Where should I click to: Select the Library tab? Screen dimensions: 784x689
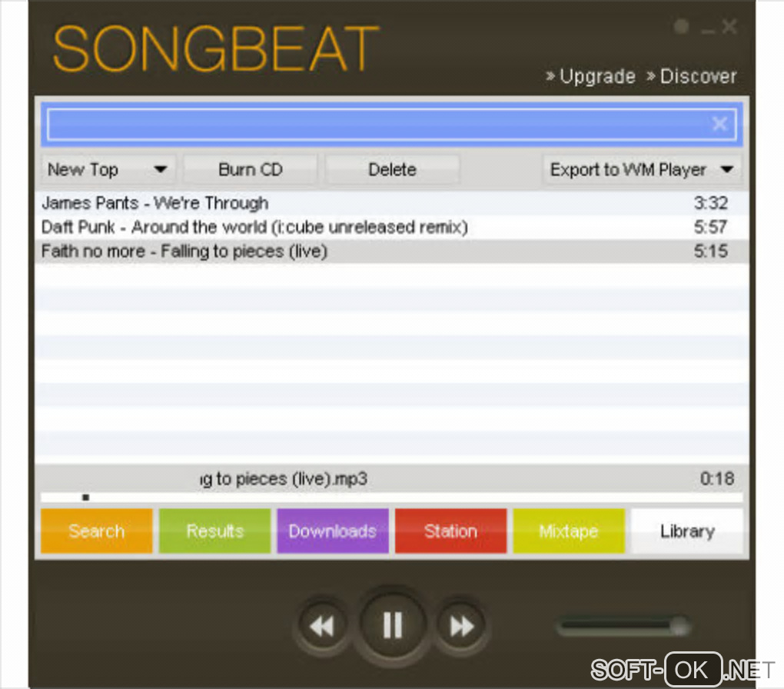(687, 531)
